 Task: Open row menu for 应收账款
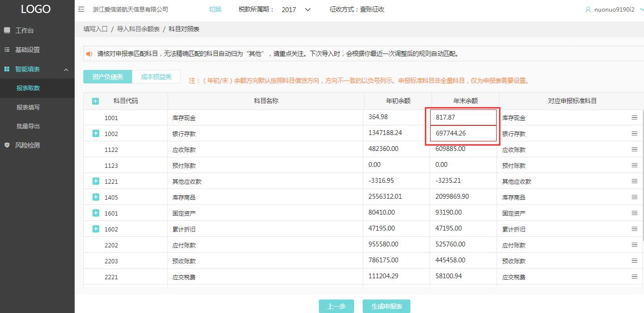(x=634, y=149)
